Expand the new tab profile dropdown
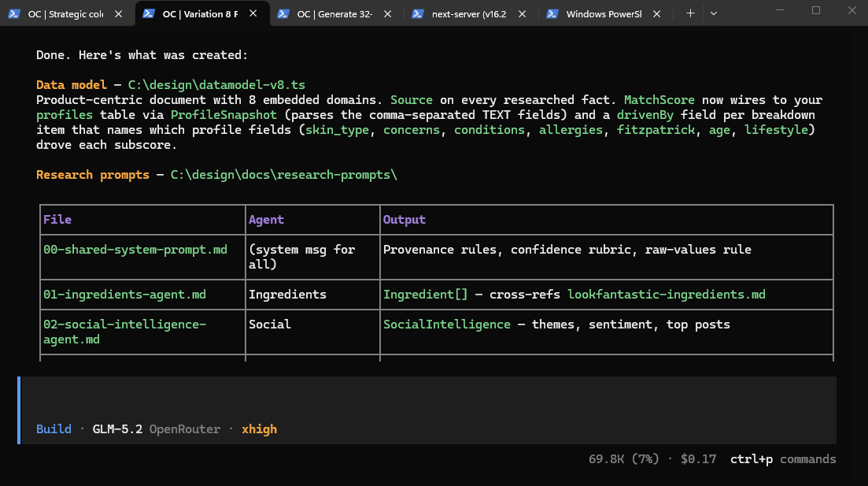The image size is (868, 486). click(x=714, y=13)
